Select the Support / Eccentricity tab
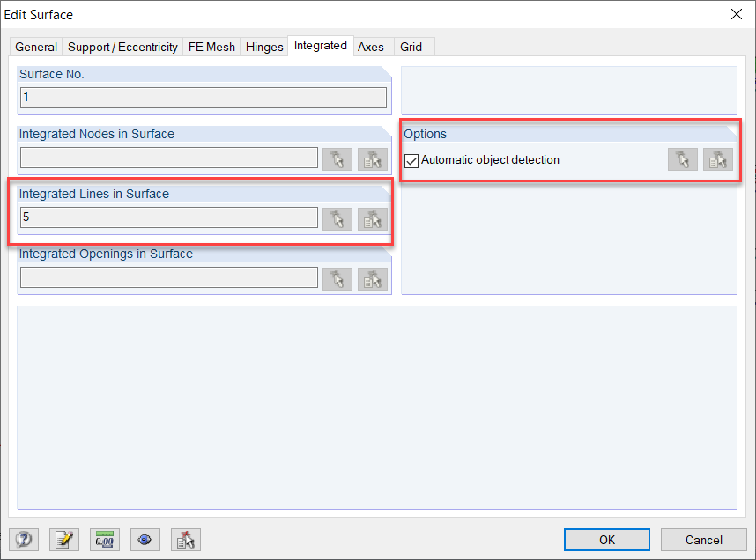The width and height of the screenshot is (756, 560). coord(122,46)
